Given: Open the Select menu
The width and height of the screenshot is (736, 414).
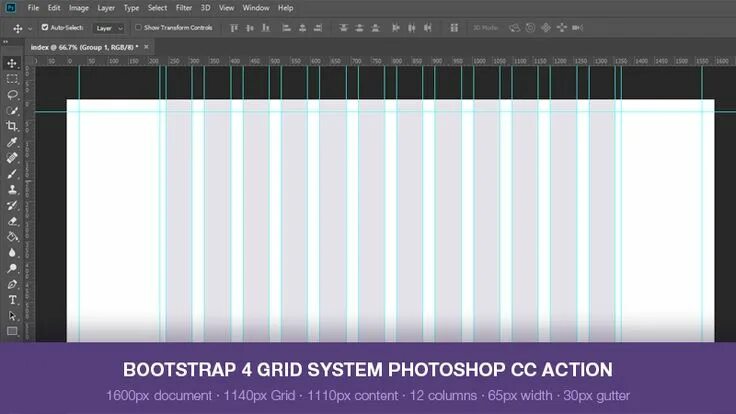Looking at the screenshot, I should coord(157,8).
